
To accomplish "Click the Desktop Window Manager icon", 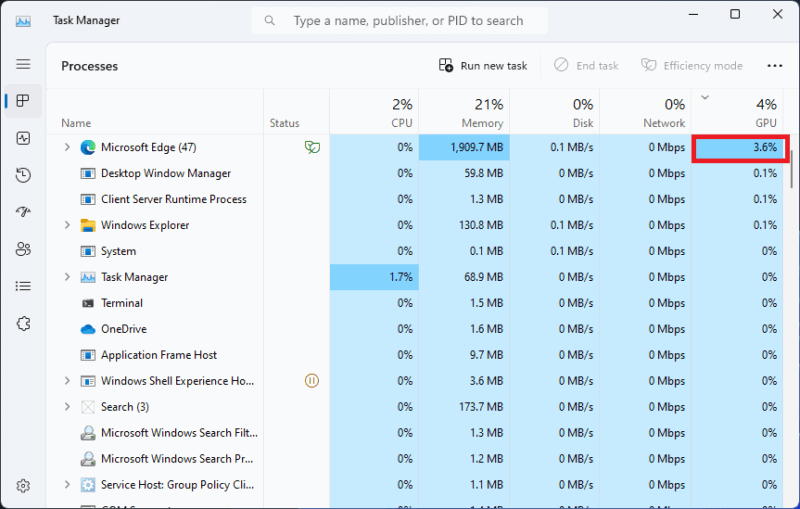I will 88,173.
